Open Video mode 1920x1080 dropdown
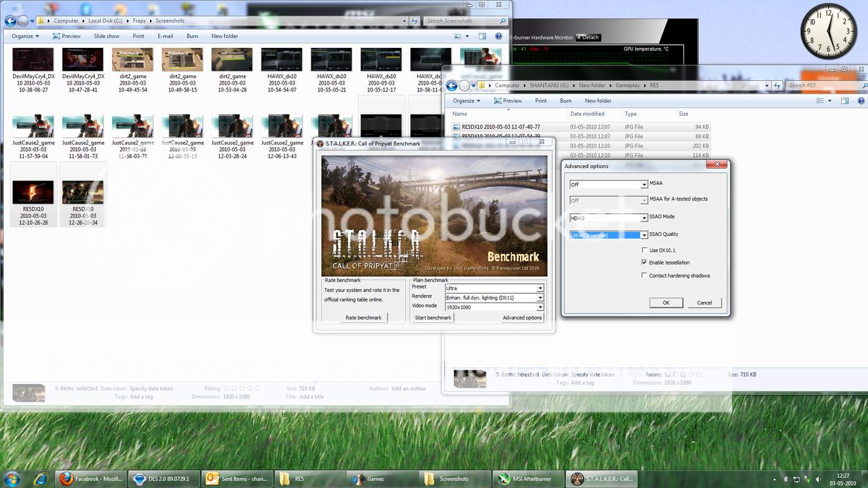The image size is (868, 488). [540, 307]
